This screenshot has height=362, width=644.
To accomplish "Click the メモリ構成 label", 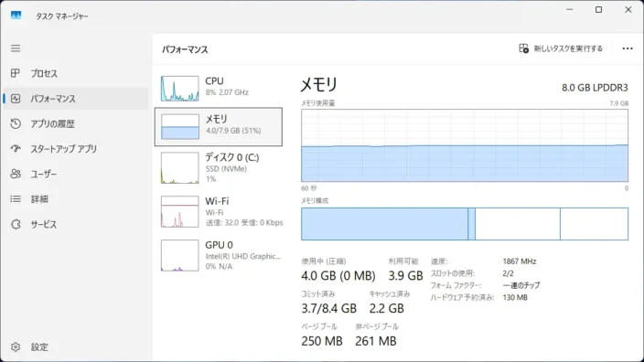I will pyautogui.click(x=315, y=200).
